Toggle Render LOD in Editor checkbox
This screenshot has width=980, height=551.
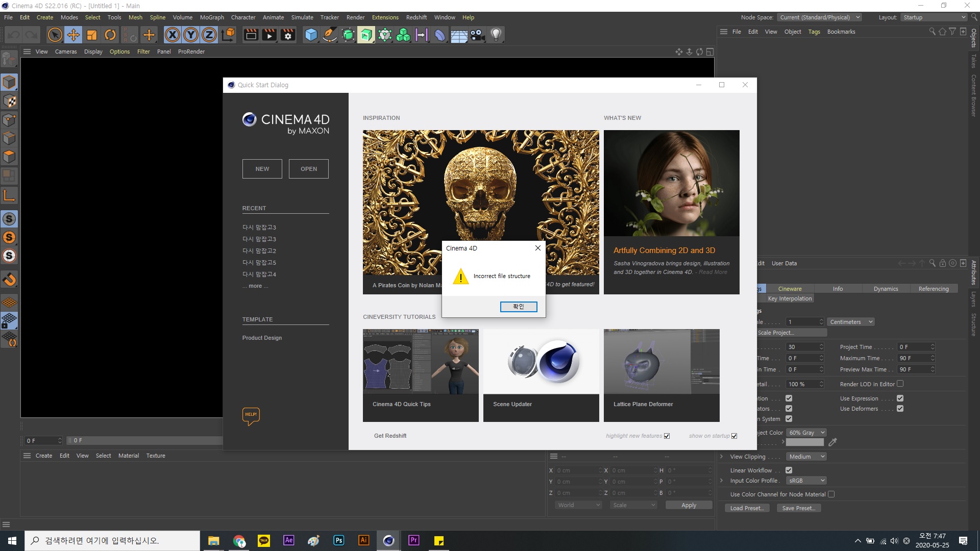tap(900, 384)
